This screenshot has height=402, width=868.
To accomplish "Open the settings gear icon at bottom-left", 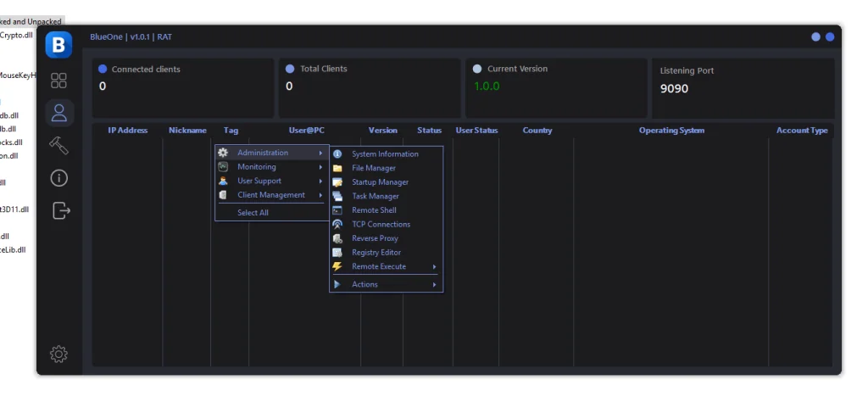I will pos(58,354).
